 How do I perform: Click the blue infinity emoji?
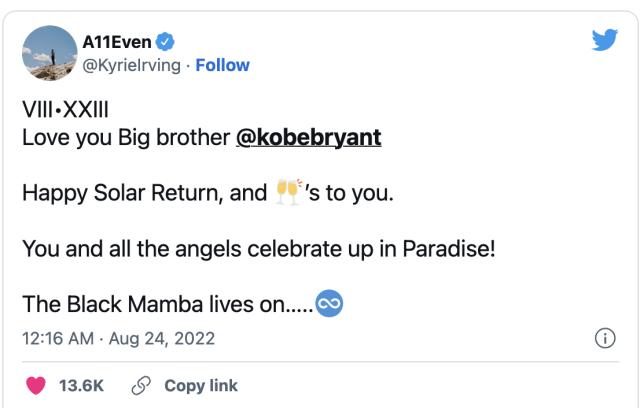coord(329,304)
